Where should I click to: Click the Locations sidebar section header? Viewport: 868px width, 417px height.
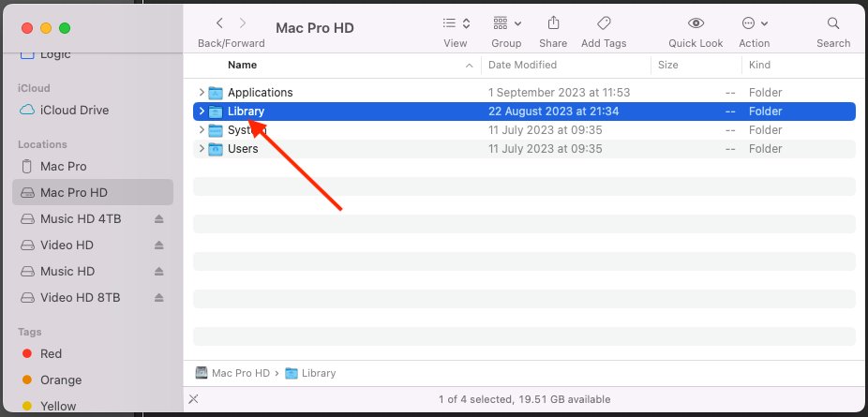pyautogui.click(x=42, y=144)
